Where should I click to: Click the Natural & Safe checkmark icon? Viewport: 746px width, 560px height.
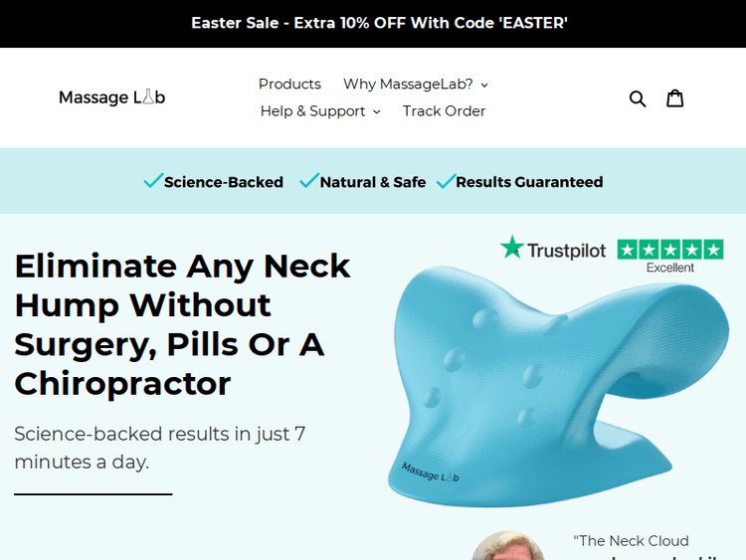(x=309, y=181)
